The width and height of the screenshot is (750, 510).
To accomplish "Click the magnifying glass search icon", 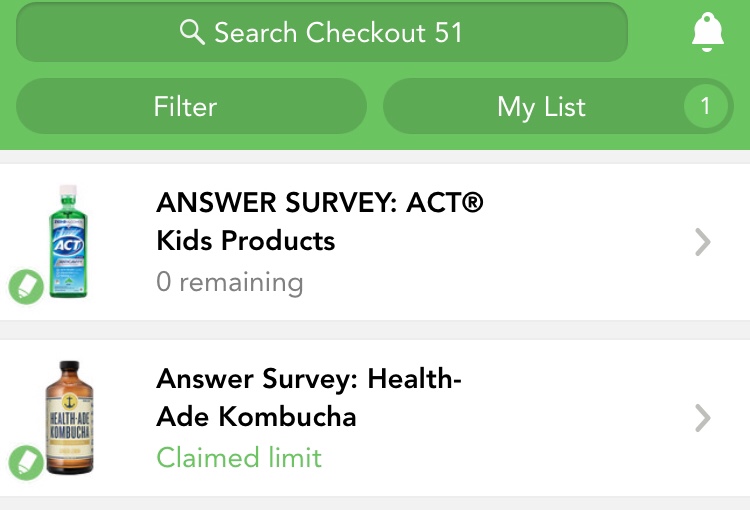I will pos(192,33).
